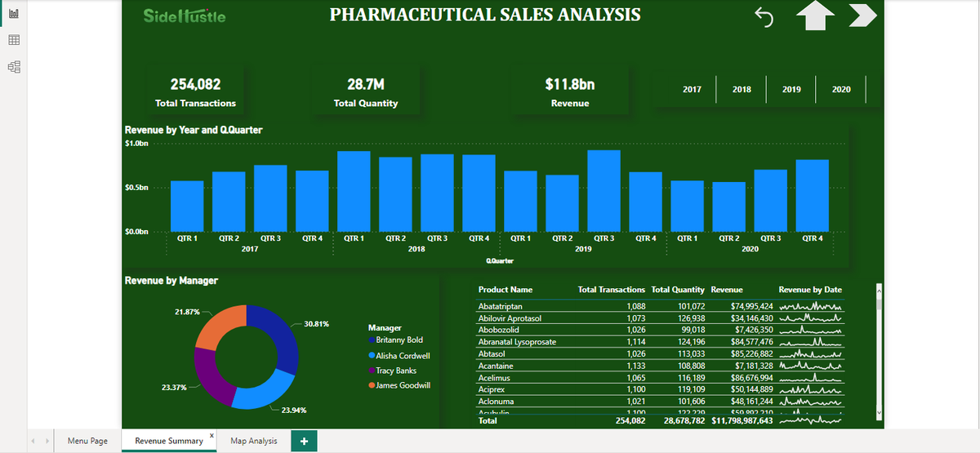
Task: Click the next page chevron icon
Action: tap(862, 16)
